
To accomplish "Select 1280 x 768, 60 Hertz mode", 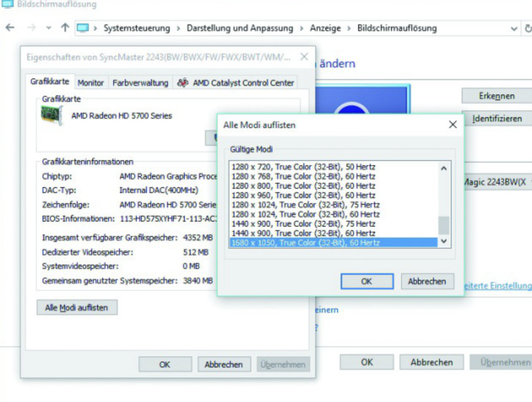I will (333, 176).
